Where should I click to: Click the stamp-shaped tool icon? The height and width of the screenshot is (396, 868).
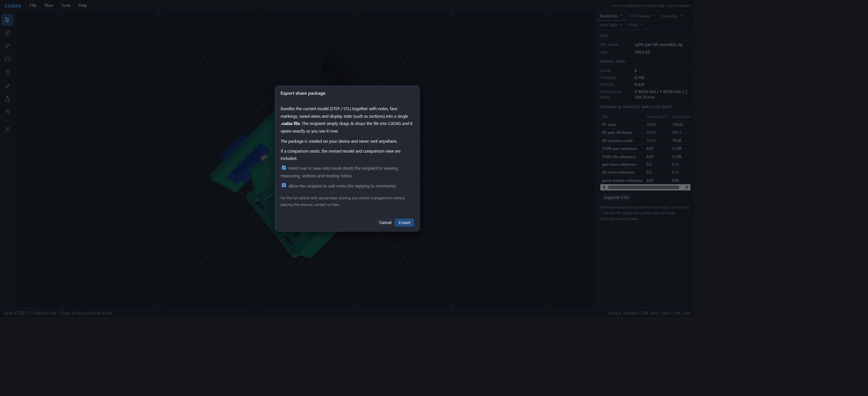pos(8,99)
